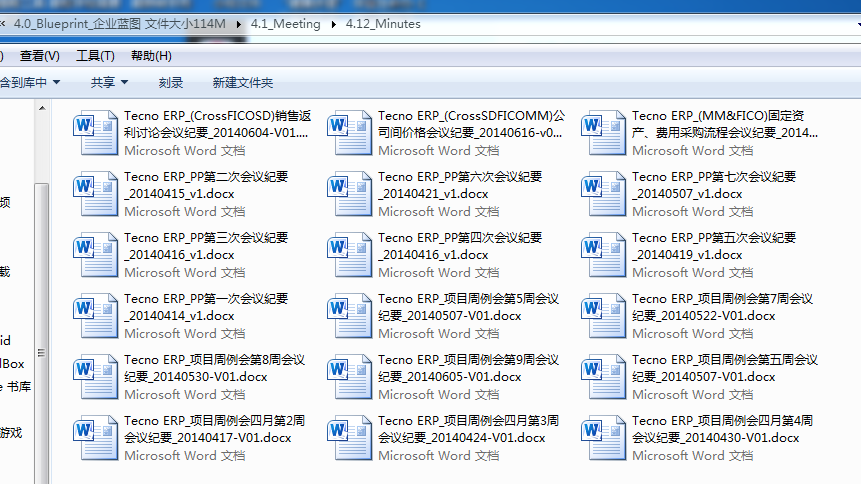Select file name PP第六次会议纪要_20140421_v1.docx
The height and width of the screenshot is (484, 861).
[460, 185]
